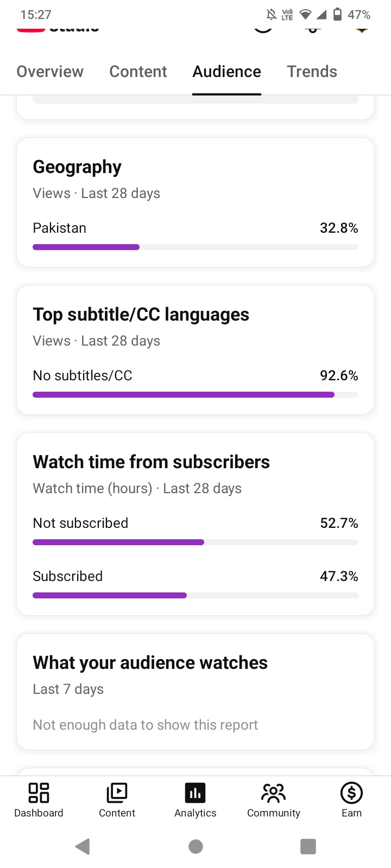
Task: Switch to the Content analytics tab
Action: click(138, 72)
